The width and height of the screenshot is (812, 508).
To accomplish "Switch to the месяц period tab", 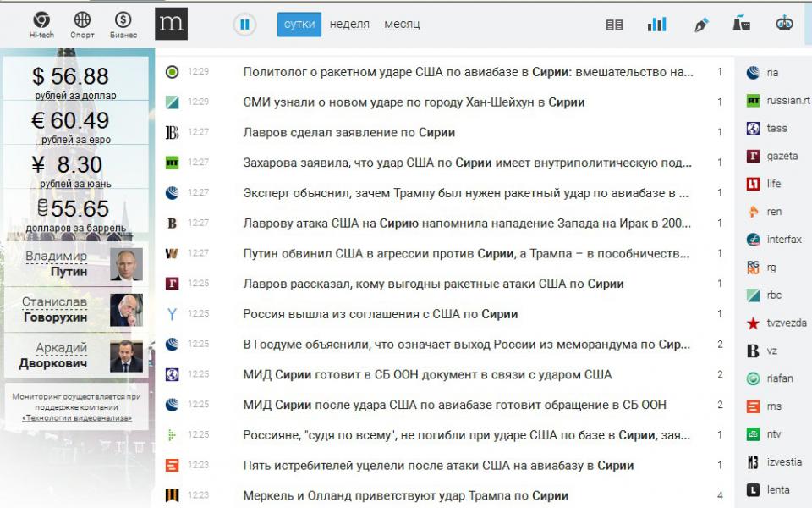I will click(402, 25).
